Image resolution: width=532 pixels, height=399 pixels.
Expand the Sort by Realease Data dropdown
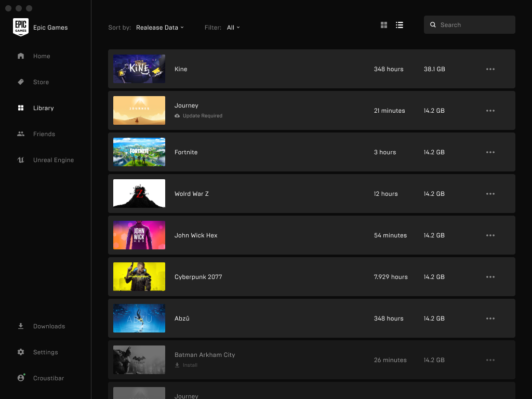coord(160,28)
